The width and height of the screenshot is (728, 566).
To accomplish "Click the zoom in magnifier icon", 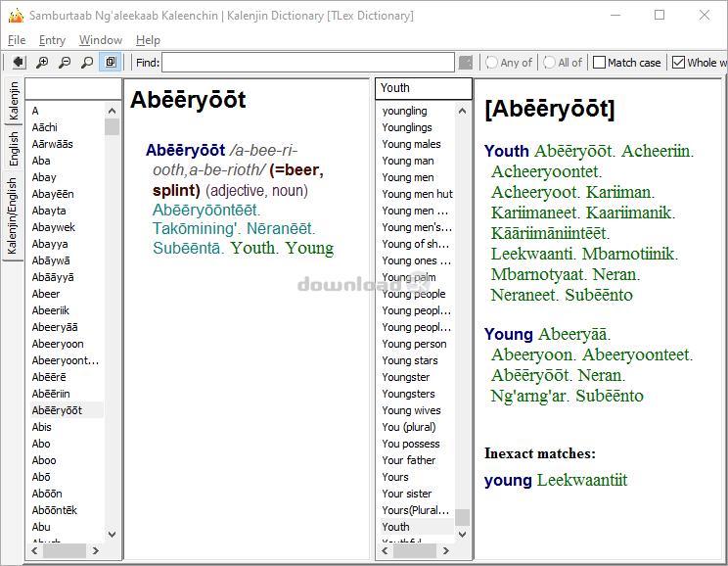I will click(42, 63).
